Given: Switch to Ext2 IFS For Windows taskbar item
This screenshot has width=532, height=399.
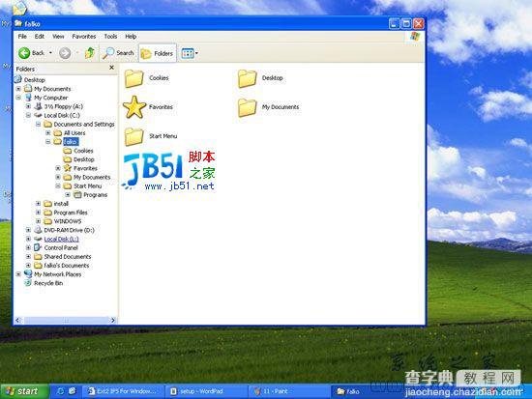Looking at the screenshot, I should 123,391.
